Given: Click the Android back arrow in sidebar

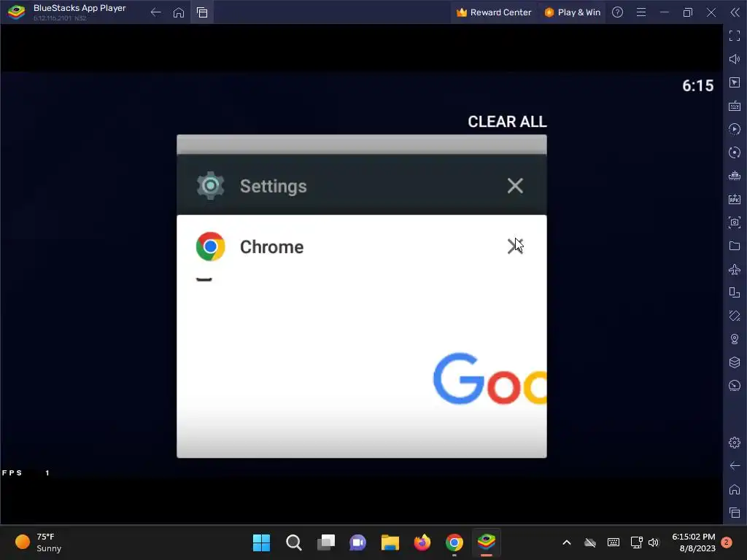Looking at the screenshot, I should coord(735,466).
